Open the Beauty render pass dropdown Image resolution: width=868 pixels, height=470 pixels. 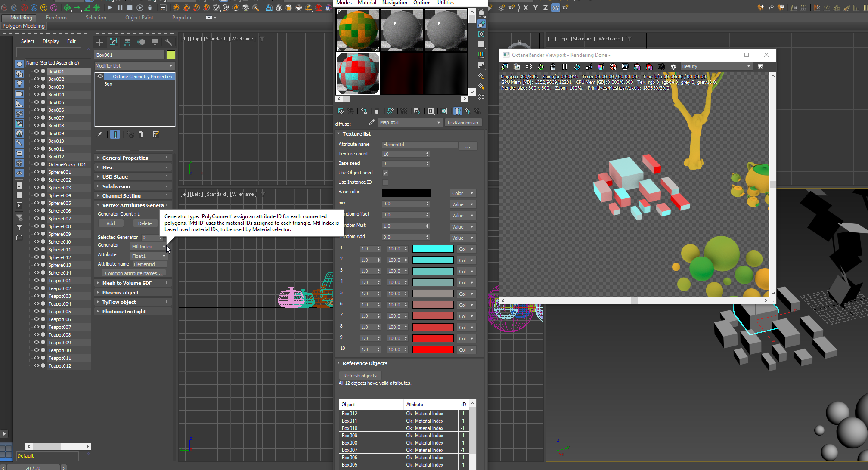[x=716, y=66]
